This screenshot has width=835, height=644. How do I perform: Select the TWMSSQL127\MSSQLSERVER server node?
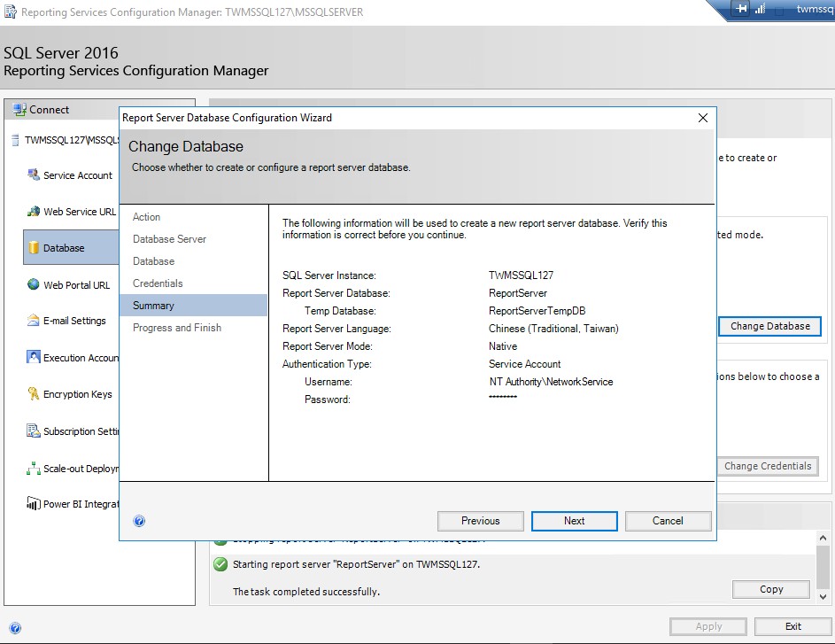click(72, 140)
